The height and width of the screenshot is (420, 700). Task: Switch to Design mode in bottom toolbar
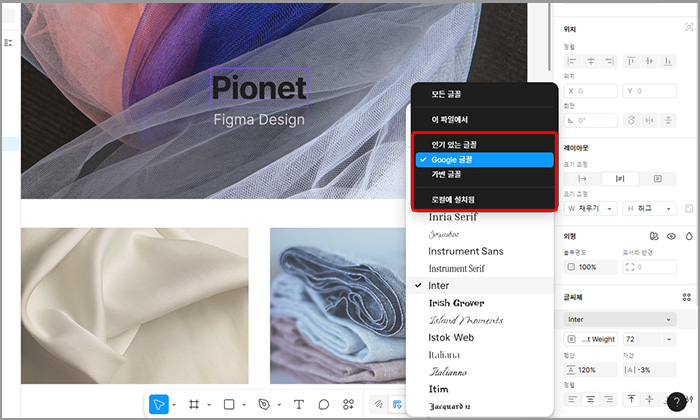point(397,404)
